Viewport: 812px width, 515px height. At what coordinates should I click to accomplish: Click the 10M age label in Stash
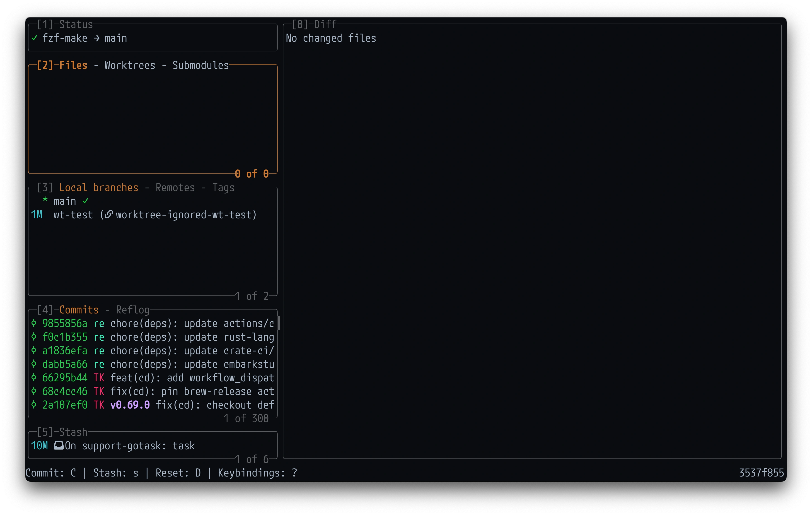39,445
